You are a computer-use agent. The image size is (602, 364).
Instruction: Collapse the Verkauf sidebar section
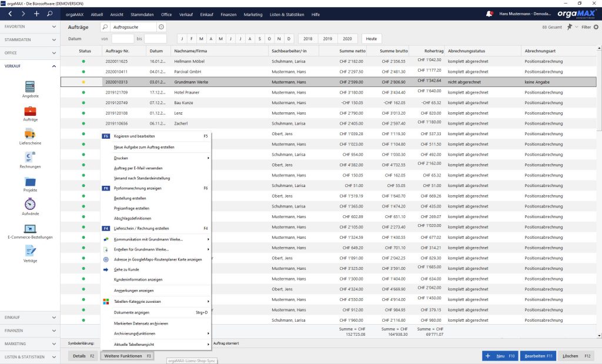click(30, 66)
